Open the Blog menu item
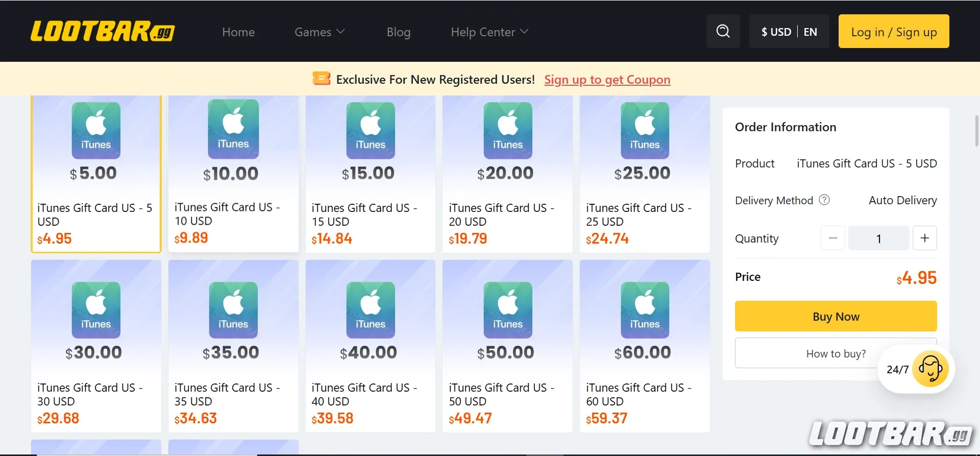The width and height of the screenshot is (980, 456). click(x=398, y=32)
